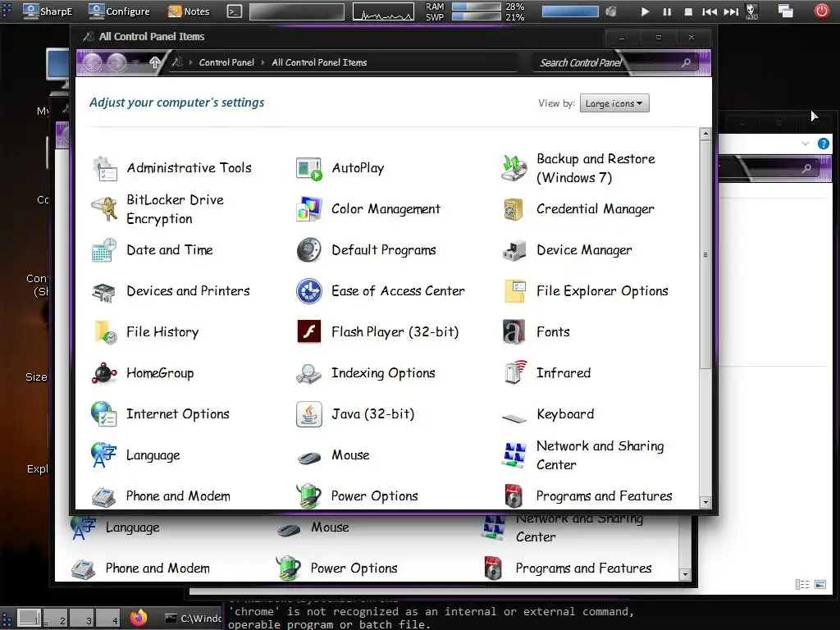Click the blue help icon in background window
Viewport: 840px width, 630px height.
click(824, 144)
